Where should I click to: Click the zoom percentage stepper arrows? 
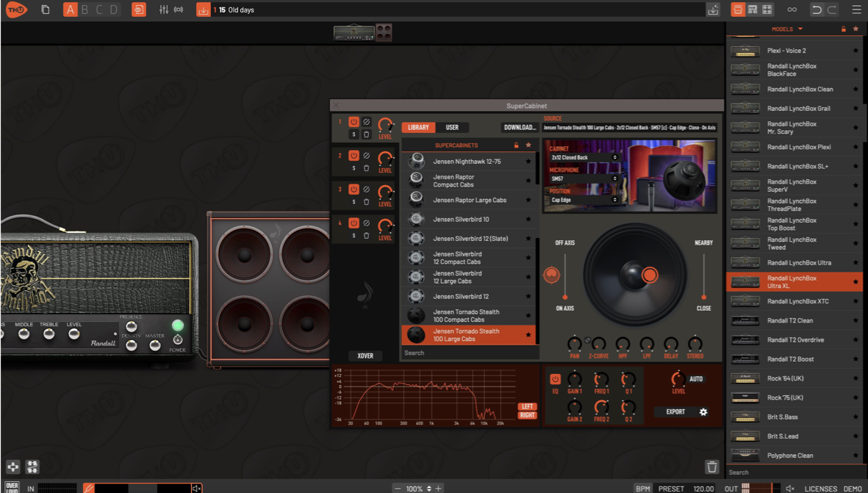[429, 489]
